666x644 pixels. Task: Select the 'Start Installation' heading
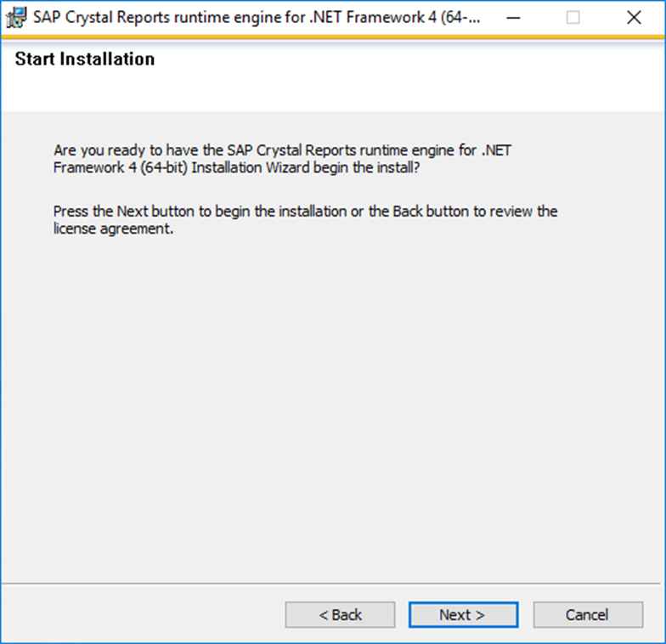pos(85,59)
